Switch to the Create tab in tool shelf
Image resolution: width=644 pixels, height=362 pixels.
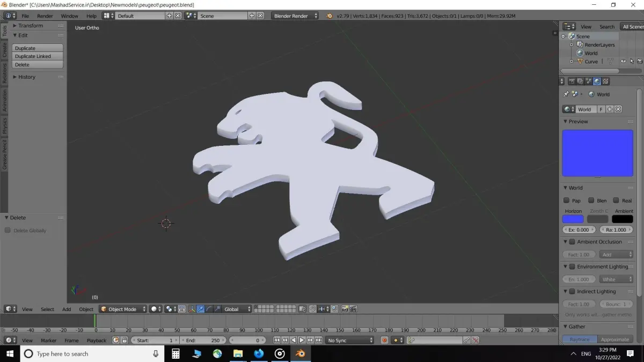tap(5, 50)
